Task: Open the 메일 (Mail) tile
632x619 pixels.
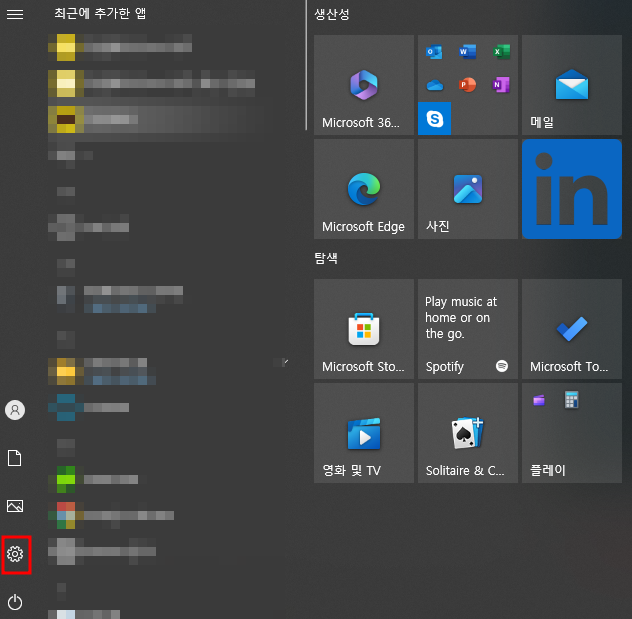Action: point(572,85)
